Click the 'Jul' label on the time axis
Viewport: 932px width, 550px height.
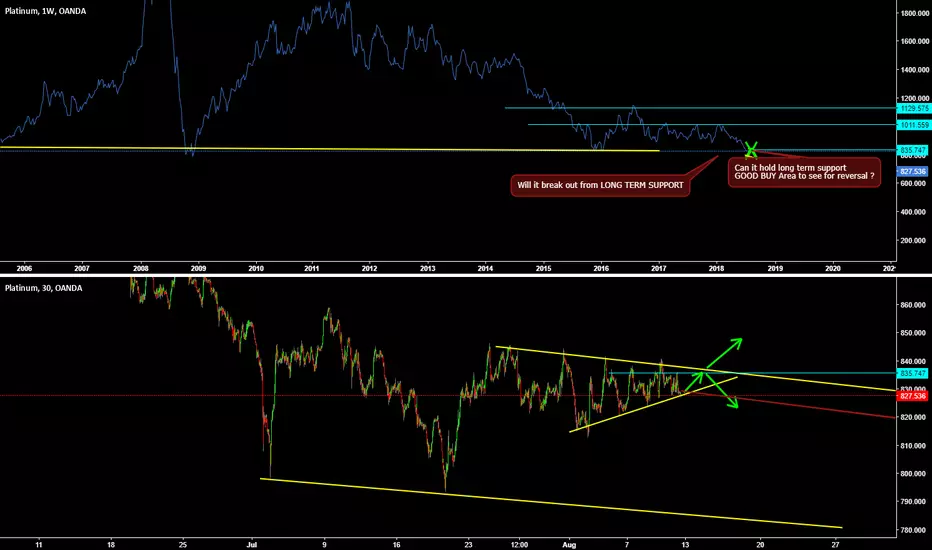point(251,545)
